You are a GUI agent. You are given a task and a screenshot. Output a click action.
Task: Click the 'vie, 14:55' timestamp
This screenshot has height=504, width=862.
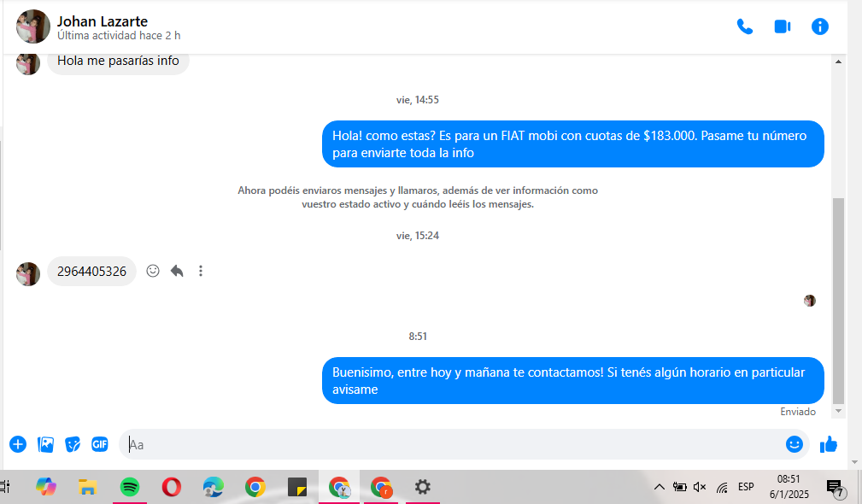pos(417,100)
